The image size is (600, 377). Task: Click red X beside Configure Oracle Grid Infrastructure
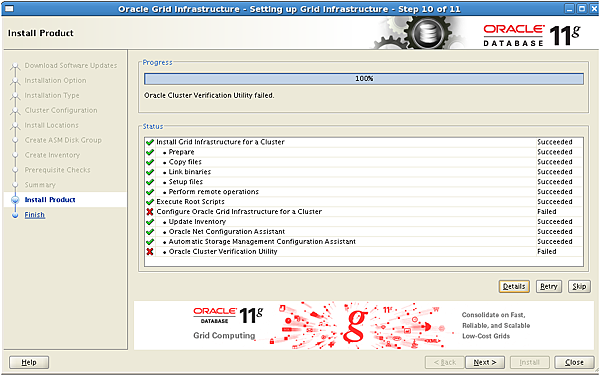click(x=150, y=212)
